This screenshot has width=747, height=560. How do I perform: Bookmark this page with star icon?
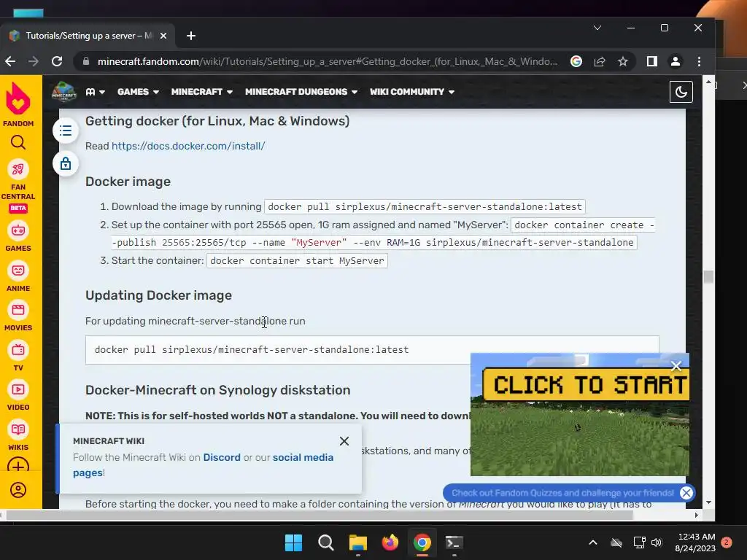click(x=623, y=61)
